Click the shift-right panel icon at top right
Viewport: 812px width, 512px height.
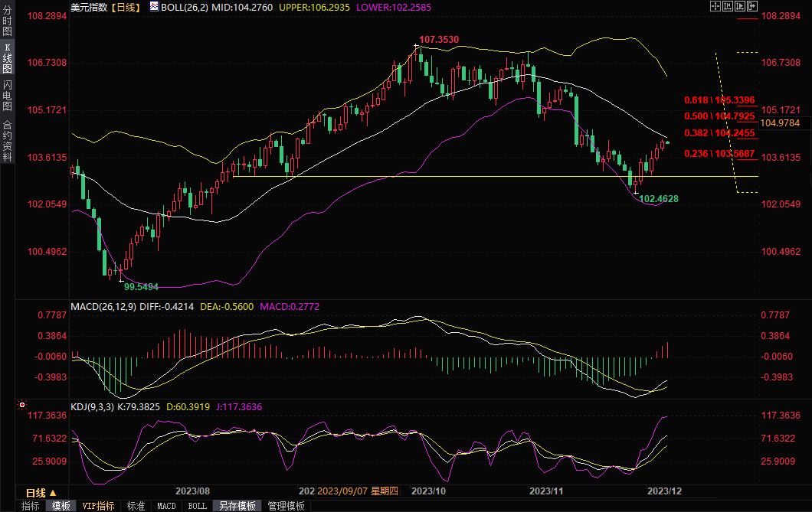pyautogui.click(x=752, y=6)
